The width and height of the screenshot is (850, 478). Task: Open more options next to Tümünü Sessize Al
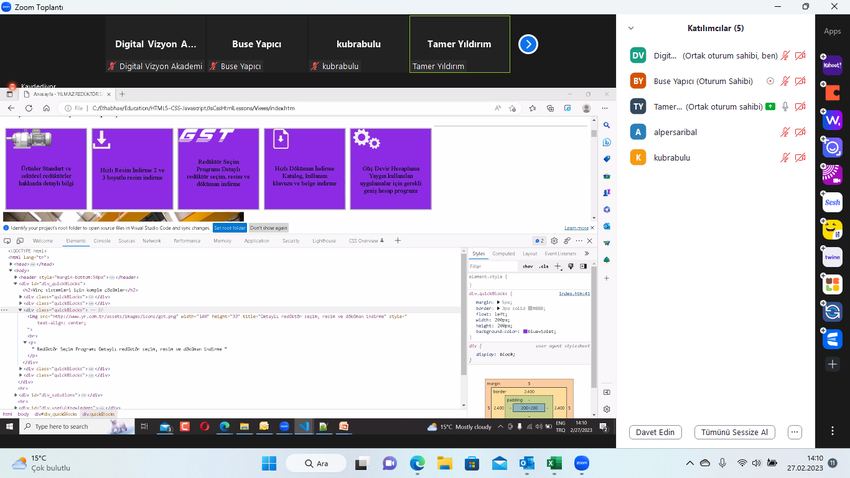click(x=795, y=432)
